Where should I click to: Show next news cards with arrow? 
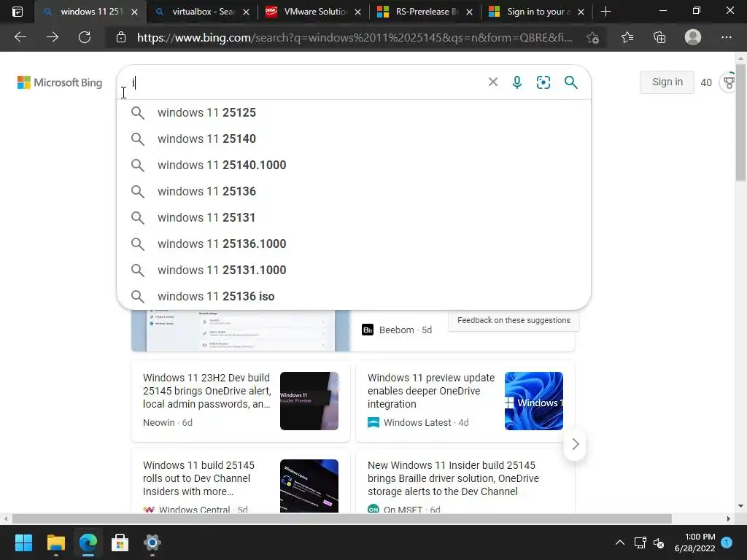pos(575,444)
